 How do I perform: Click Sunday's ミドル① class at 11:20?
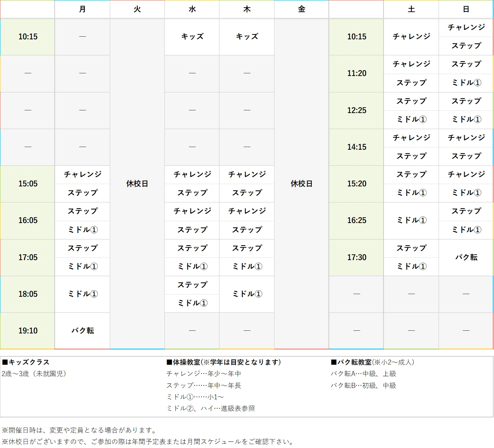point(466,83)
